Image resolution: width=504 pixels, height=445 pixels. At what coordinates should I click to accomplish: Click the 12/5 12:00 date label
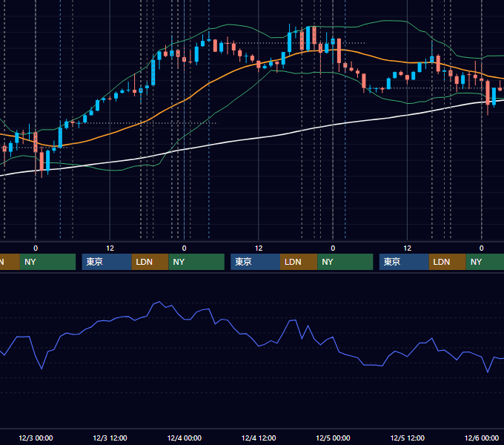pos(407,438)
